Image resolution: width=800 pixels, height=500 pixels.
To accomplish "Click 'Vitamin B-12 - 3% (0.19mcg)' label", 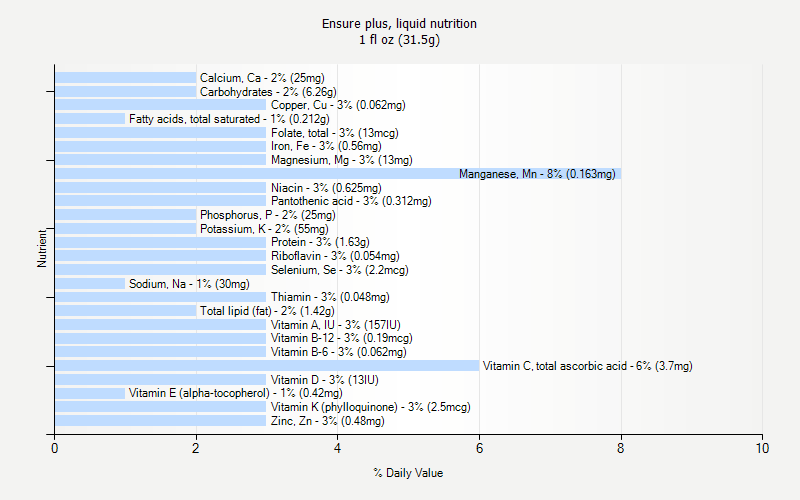I will click(x=342, y=338).
